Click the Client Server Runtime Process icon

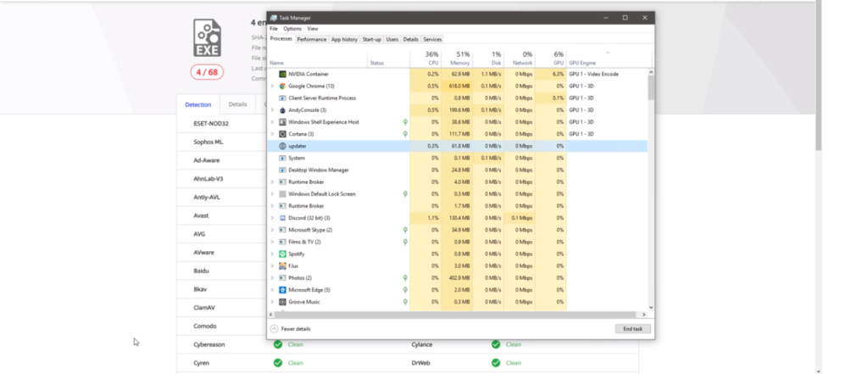point(282,98)
